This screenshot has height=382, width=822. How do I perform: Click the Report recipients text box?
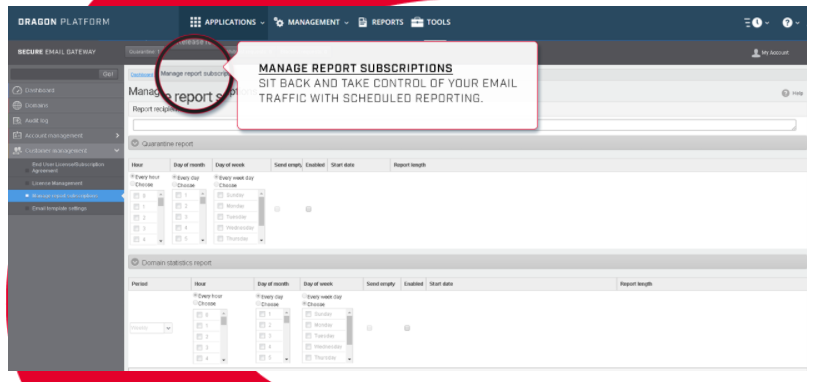tap(464, 125)
